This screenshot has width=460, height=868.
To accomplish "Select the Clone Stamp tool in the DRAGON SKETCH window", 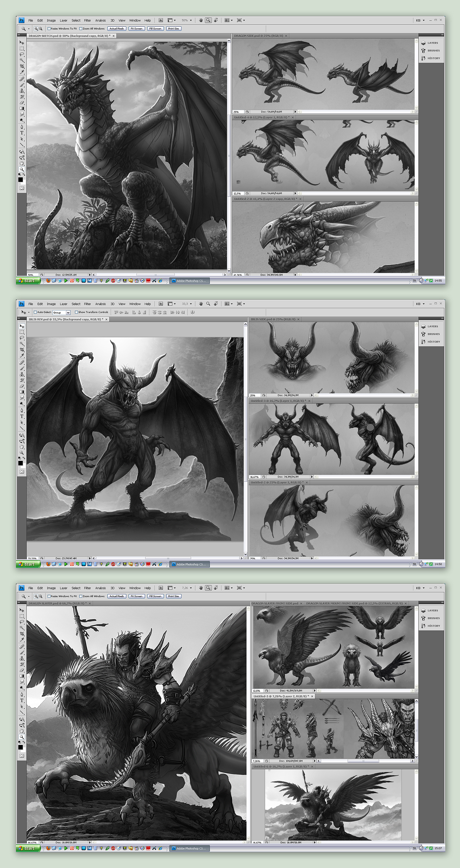I will [21, 91].
